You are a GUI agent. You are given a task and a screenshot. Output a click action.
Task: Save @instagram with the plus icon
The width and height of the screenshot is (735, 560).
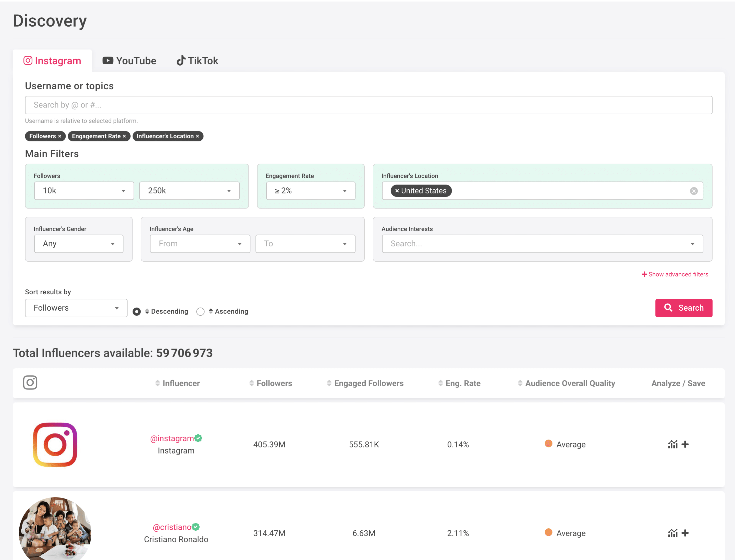click(685, 444)
